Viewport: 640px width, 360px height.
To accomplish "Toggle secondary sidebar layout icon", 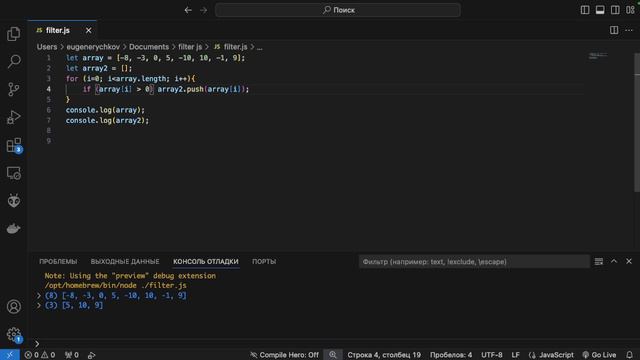I will [615, 10].
